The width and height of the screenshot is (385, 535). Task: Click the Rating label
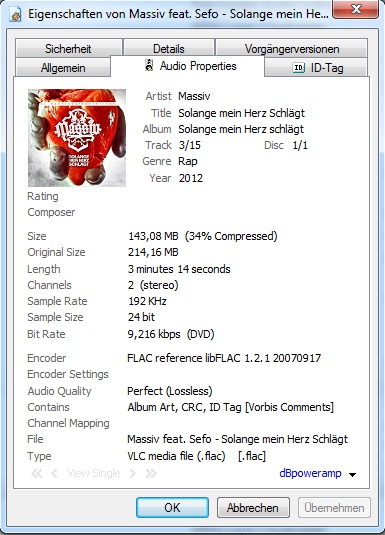(43, 196)
